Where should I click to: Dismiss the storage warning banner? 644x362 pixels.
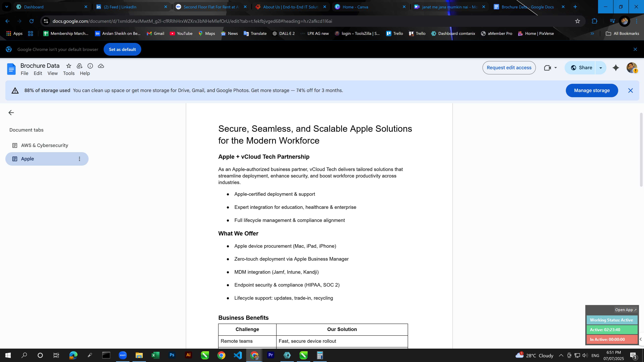[x=631, y=90]
